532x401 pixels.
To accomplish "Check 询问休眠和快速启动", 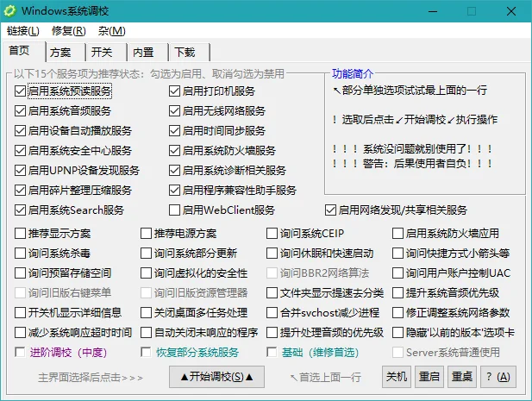I will click(272, 254).
